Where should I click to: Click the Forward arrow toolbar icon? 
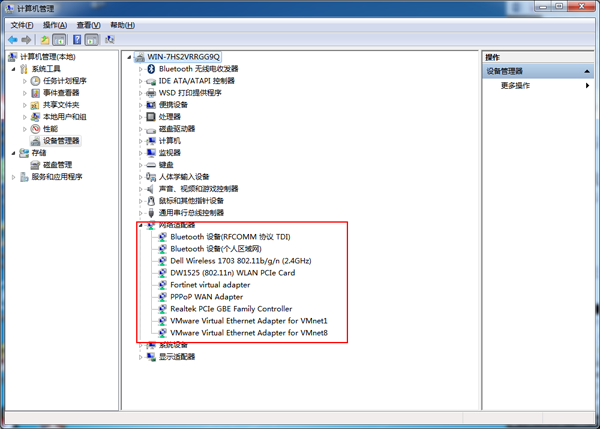(26, 39)
